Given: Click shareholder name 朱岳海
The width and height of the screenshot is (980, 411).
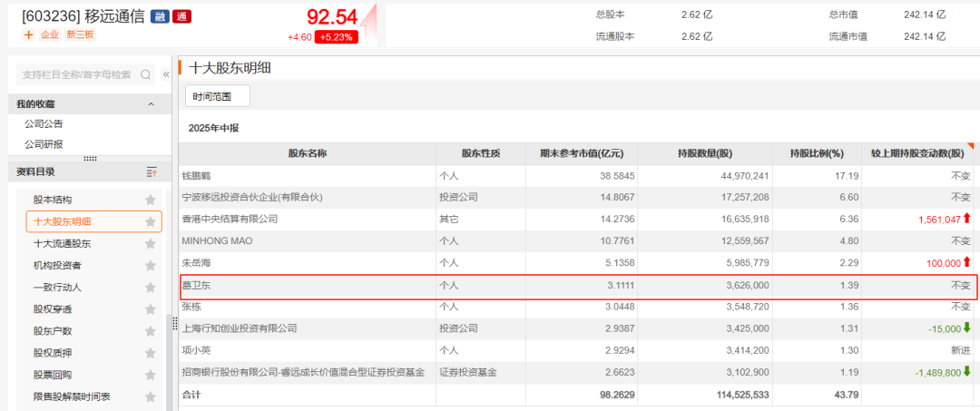Looking at the screenshot, I should pyautogui.click(x=197, y=263).
